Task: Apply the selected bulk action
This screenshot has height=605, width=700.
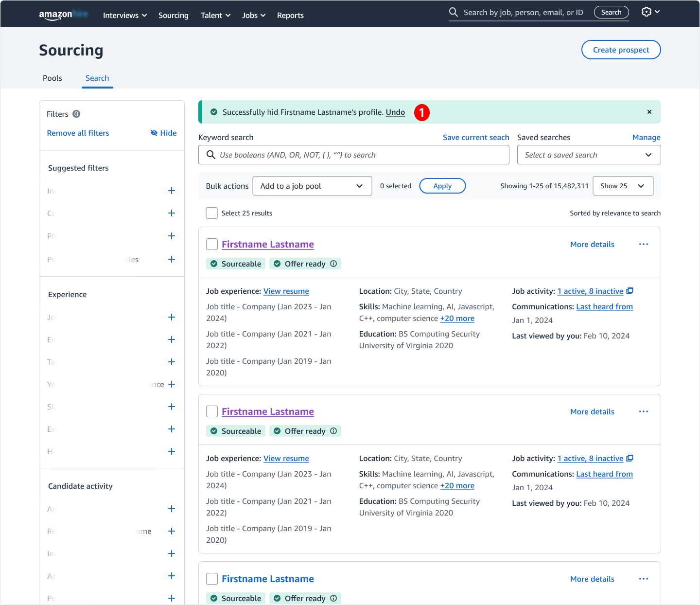Action: pyautogui.click(x=442, y=186)
